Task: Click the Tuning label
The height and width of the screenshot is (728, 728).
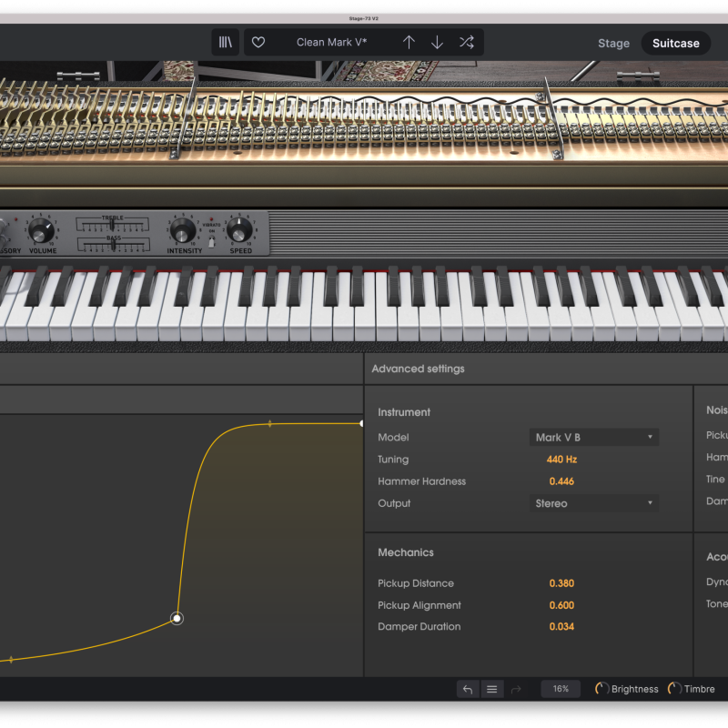Action: tap(393, 460)
